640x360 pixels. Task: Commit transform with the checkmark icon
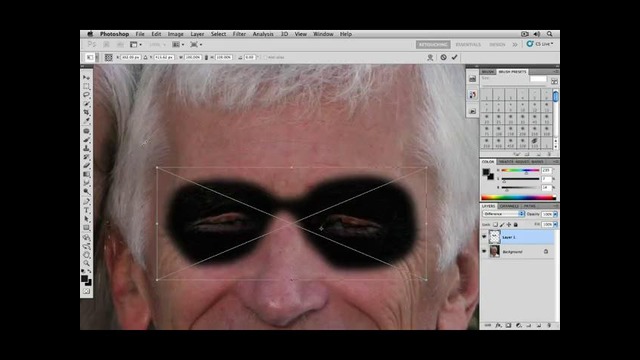(454, 58)
